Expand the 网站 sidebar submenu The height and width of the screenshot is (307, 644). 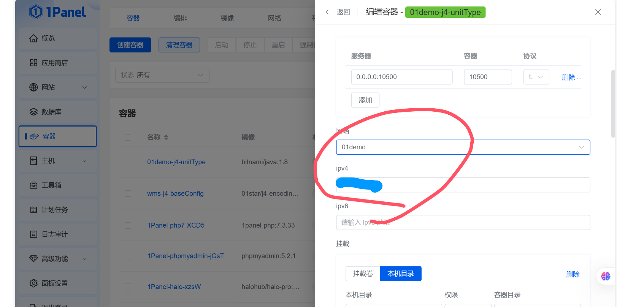[x=84, y=87]
